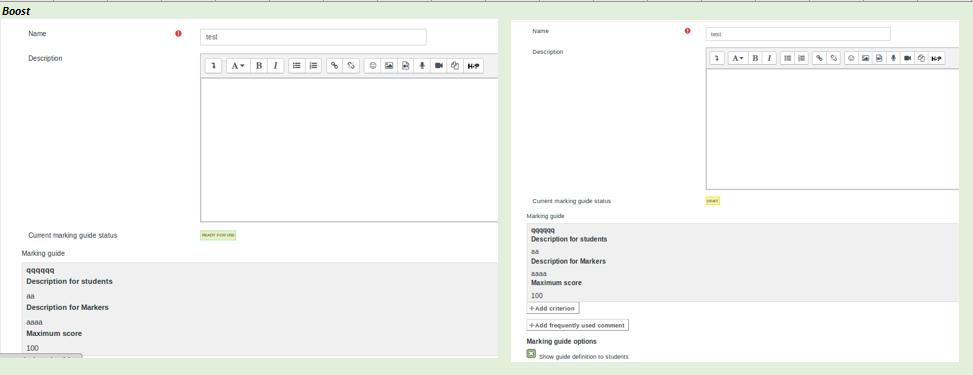Remove link using right form unlink icon
Image resolution: width=973 pixels, height=375 pixels.
834,58
